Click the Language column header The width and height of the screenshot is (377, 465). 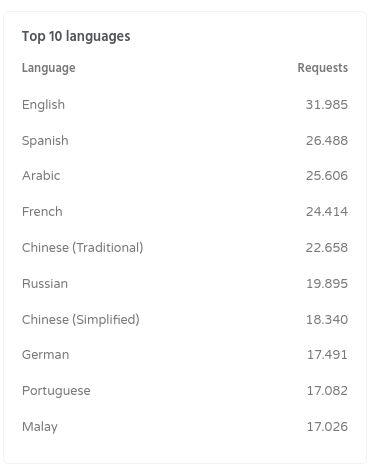tap(49, 68)
